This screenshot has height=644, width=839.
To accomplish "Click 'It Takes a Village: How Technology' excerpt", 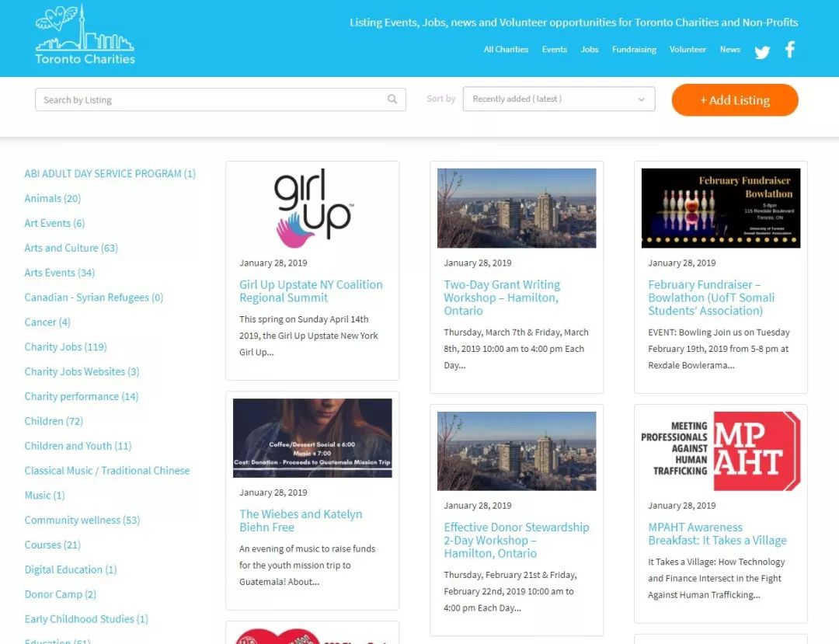I will click(716, 578).
